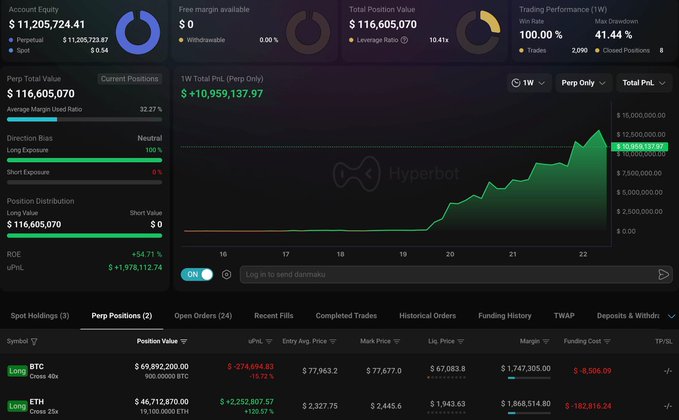Click the Total Position Value donut chart
Image resolution: width=679 pixels, height=420 pixels.
click(479, 32)
